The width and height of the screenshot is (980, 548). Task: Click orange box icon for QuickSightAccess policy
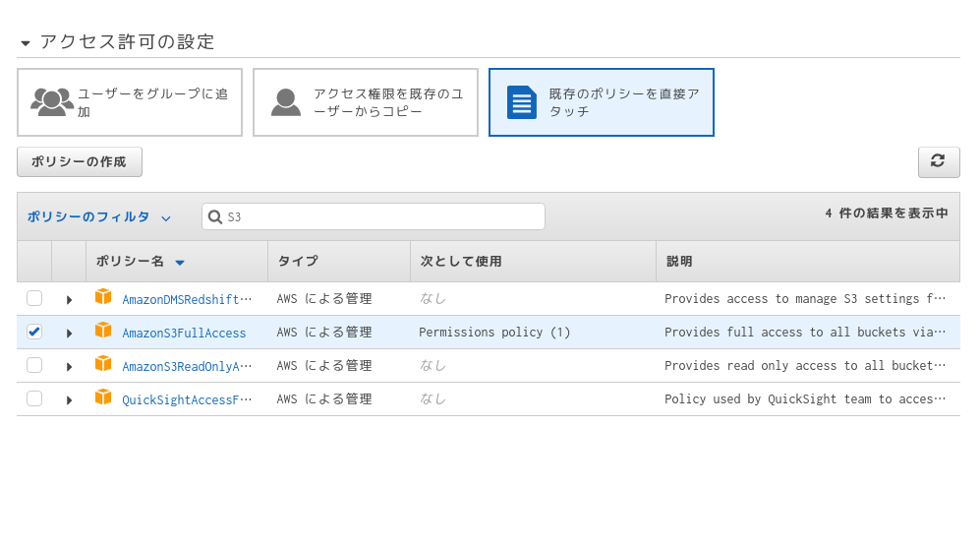103,397
